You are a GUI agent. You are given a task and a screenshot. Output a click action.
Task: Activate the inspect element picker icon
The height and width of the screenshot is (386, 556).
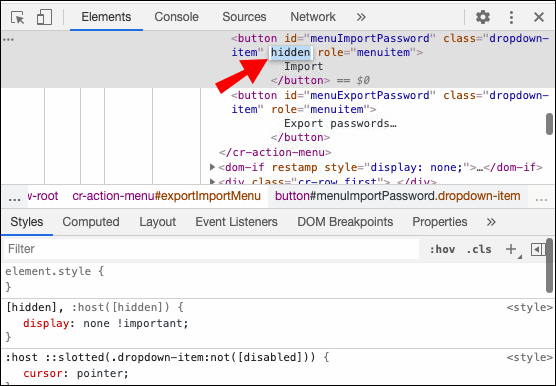coord(17,17)
